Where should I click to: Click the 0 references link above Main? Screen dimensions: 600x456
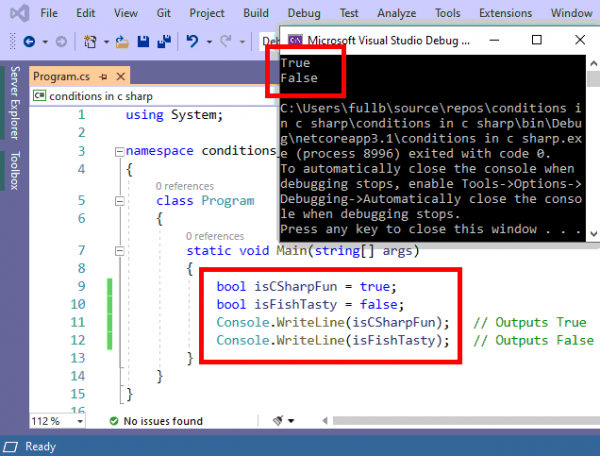tap(213, 235)
